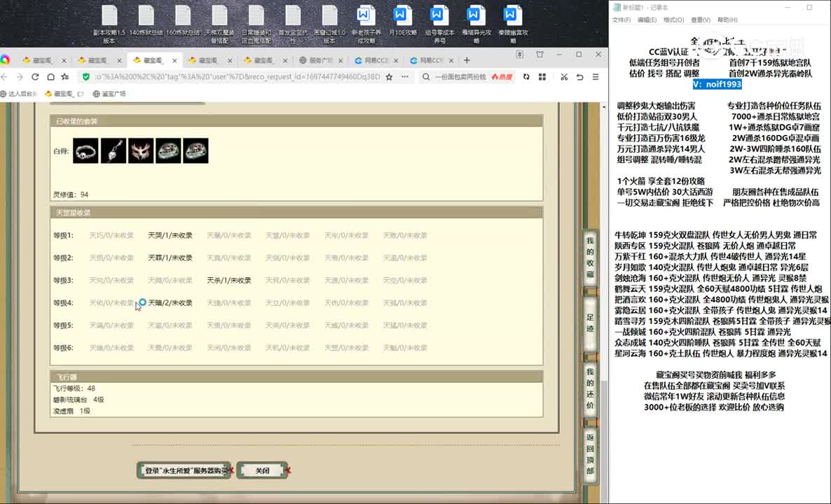This screenshot has height=504, width=831.
Task: Click the search magnifier icon
Action: click(x=425, y=77)
